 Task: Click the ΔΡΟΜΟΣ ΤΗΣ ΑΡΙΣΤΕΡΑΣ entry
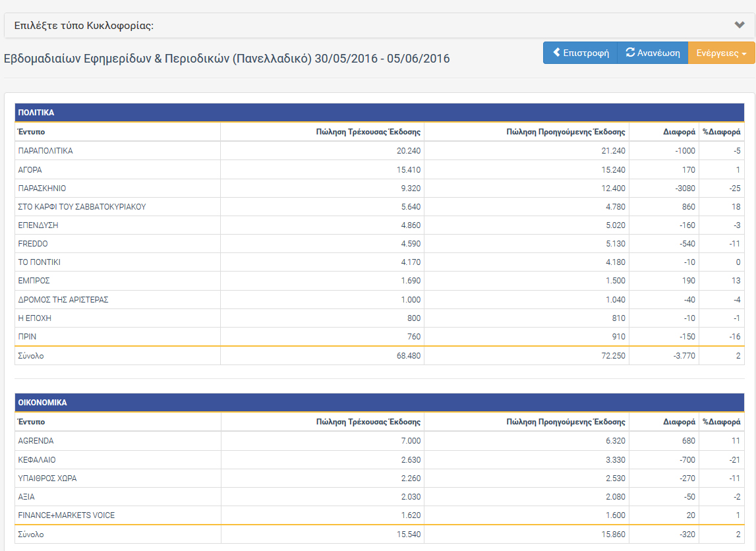click(63, 300)
